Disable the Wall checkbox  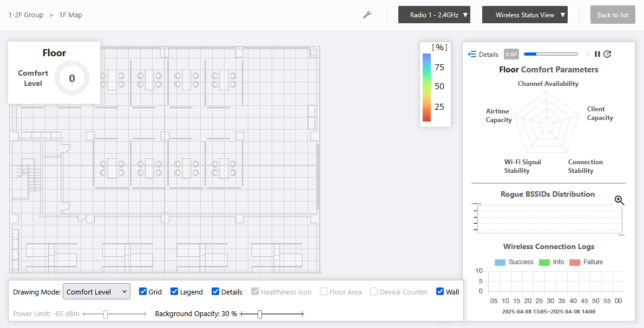point(440,292)
